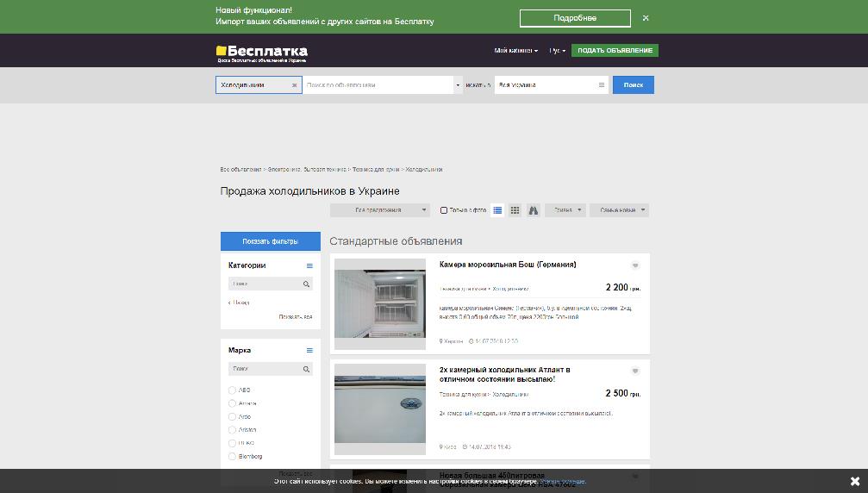Open the Мой кабинет dropdown

pyautogui.click(x=516, y=50)
